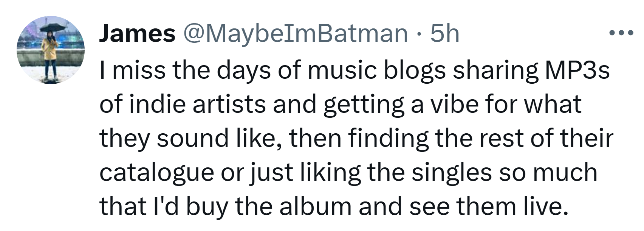Viewport: 644px width, 231px height.
Task: Open the @MaybeImBatman handle link
Action: pos(296,34)
